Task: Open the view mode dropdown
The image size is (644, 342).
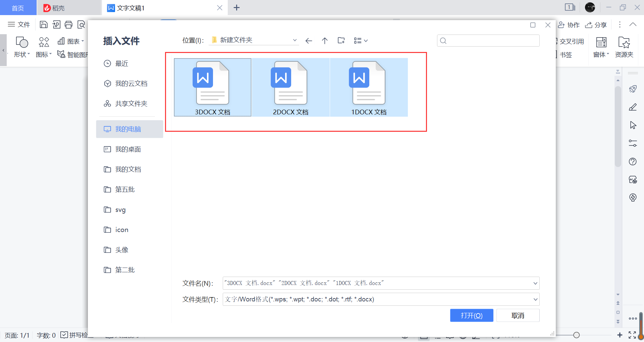Action: [361, 41]
